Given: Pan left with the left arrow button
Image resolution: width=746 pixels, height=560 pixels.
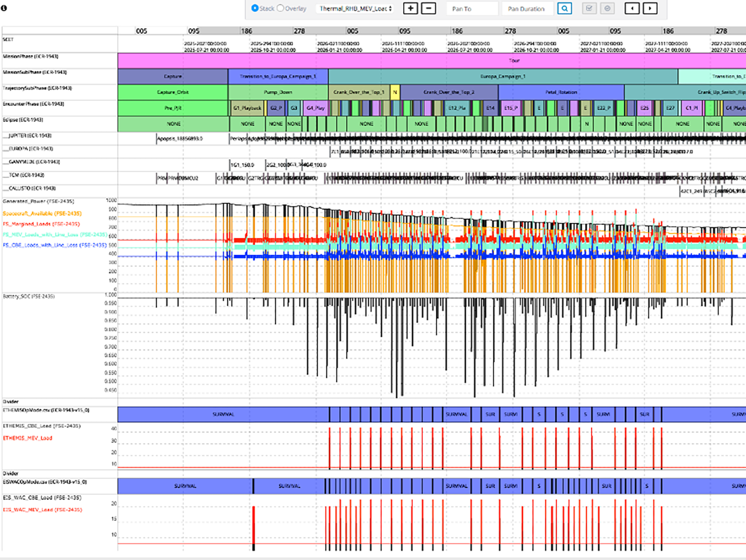Looking at the screenshot, I should point(632,8).
